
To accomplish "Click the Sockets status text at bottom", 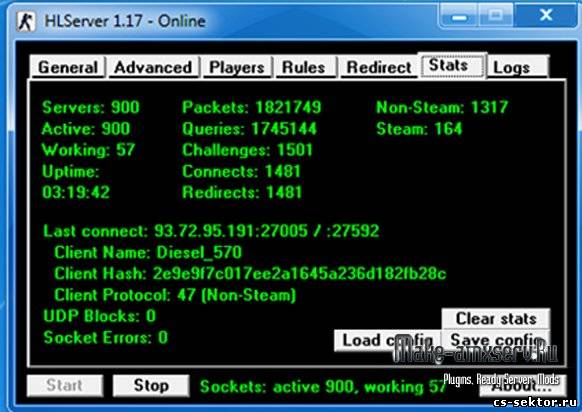I will point(323,387).
